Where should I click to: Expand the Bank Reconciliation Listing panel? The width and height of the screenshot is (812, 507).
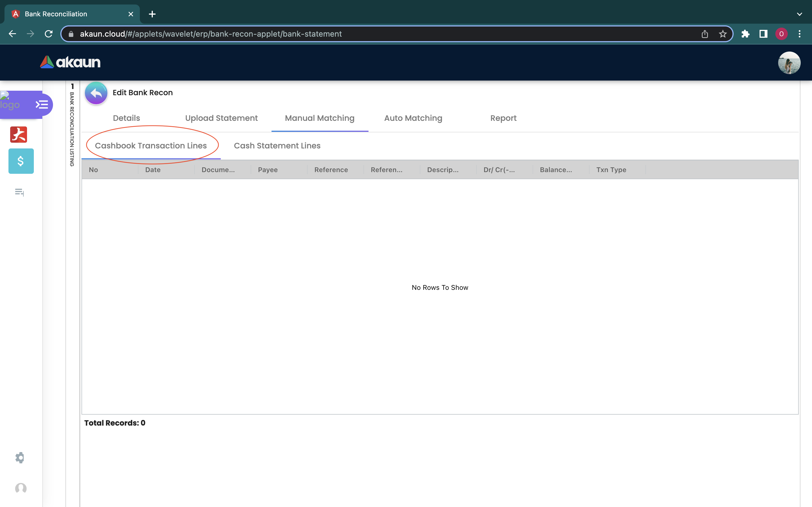(x=72, y=127)
